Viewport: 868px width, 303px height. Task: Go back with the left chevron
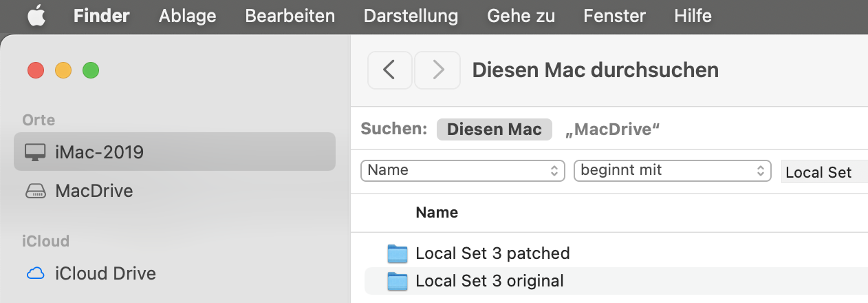click(390, 70)
